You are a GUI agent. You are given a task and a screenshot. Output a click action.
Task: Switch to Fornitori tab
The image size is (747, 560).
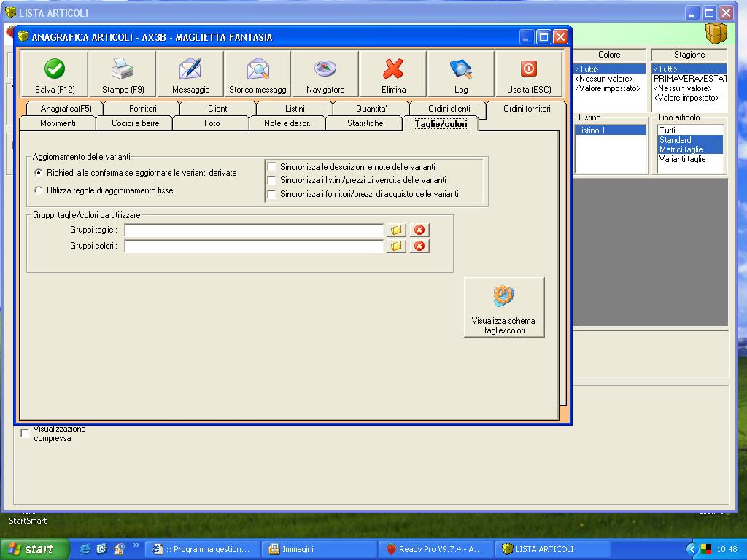point(142,109)
